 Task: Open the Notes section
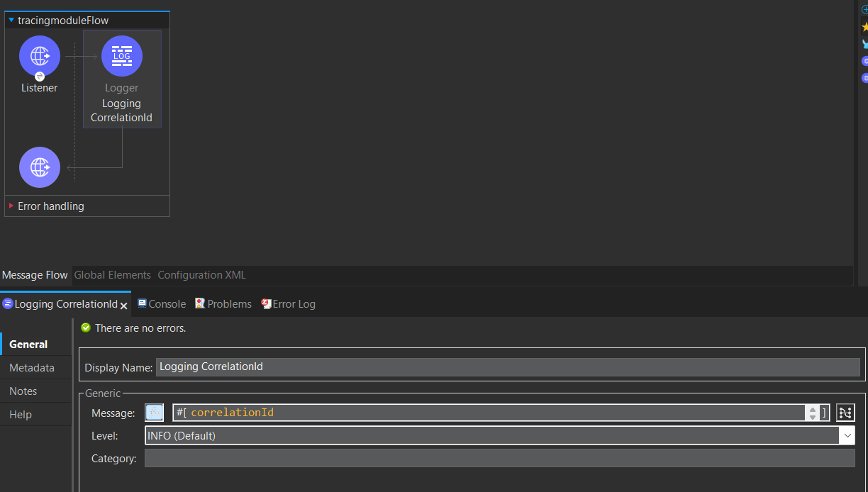click(23, 391)
